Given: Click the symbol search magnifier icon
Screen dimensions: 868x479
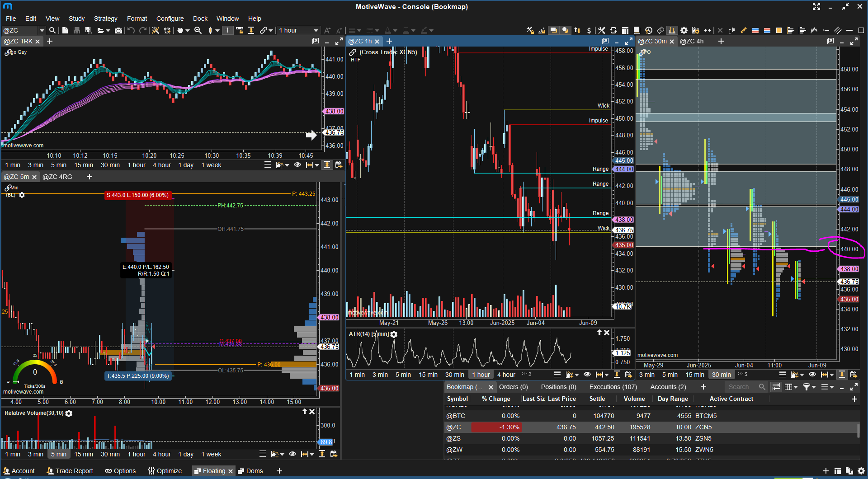Looking at the screenshot, I should 52,30.
